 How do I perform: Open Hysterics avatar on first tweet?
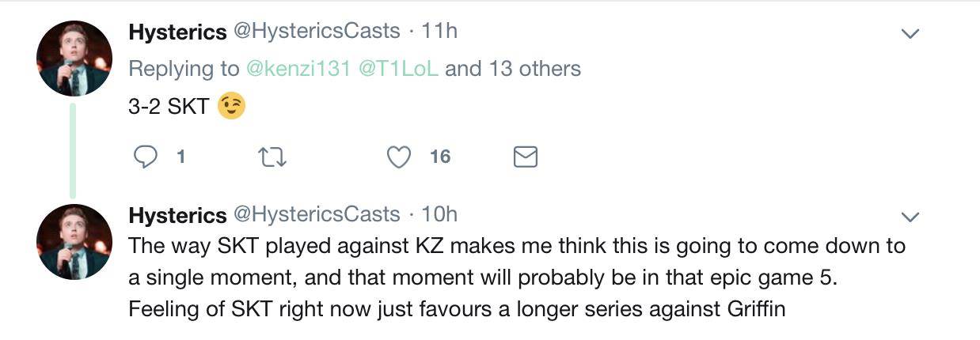click(74, 59)
